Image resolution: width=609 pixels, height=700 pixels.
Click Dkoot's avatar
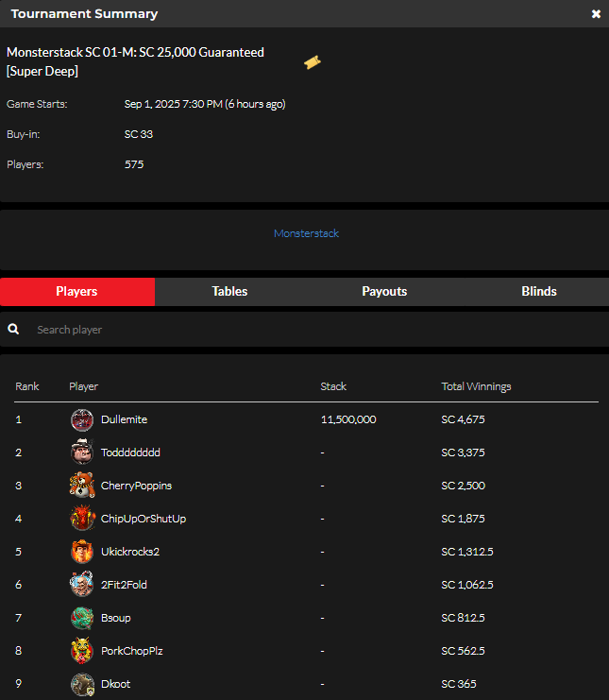coord(82,684)
